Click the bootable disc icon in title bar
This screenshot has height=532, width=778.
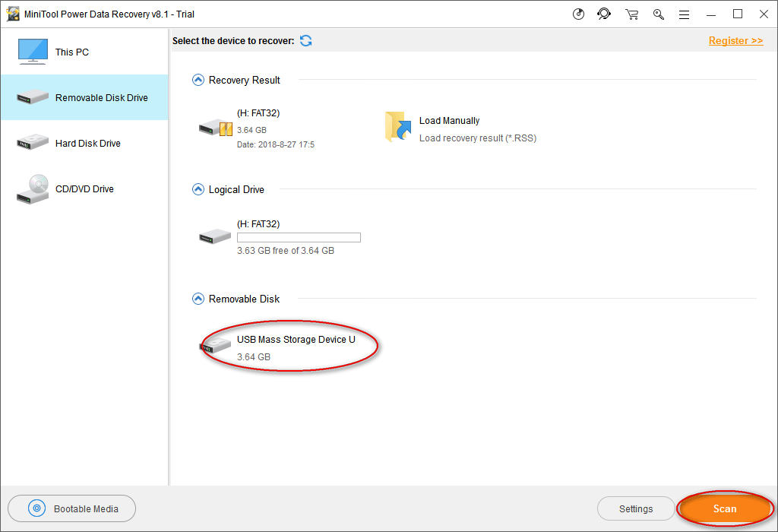pos(578,14)
